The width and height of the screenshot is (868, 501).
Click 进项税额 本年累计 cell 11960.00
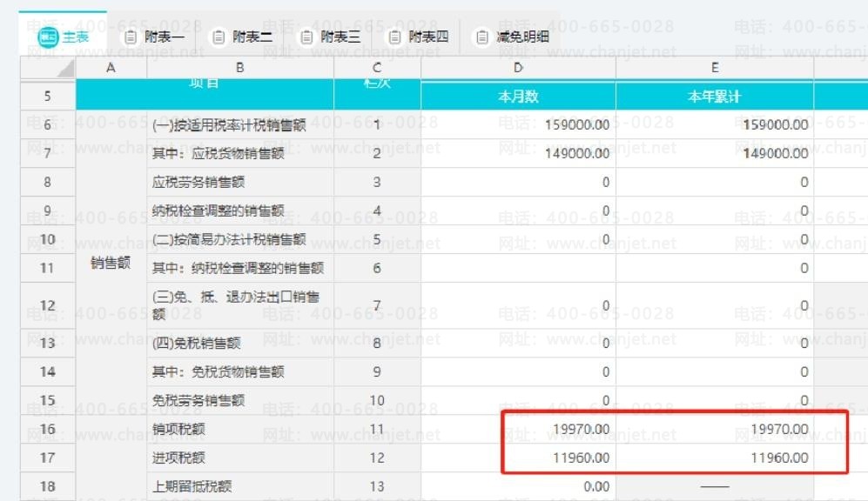(715, 458)
